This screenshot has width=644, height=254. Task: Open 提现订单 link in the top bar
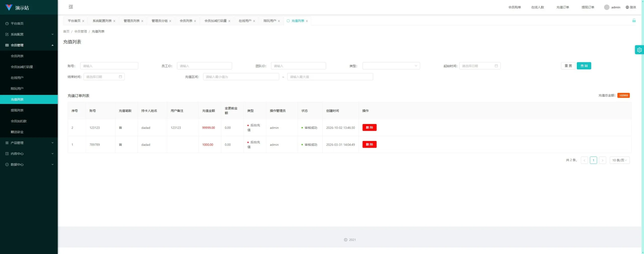tap(588, 7)
